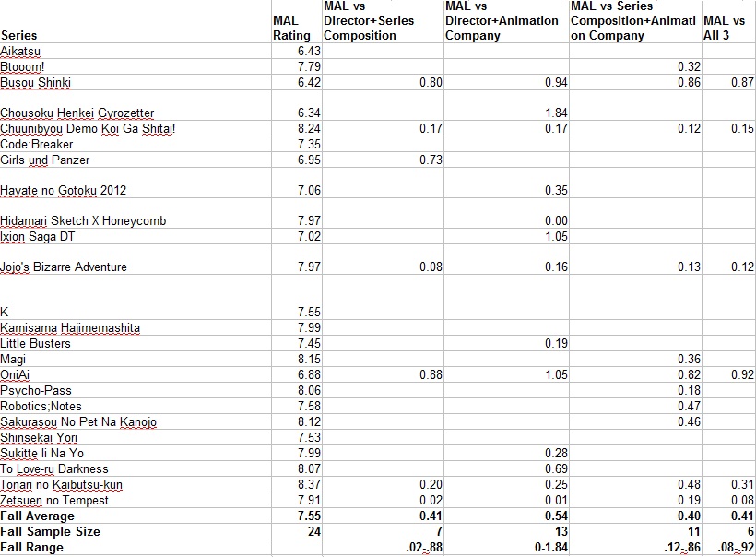Select the 'MAL Rating' header cell
The image size is (756, 557).
pos(297,22)
